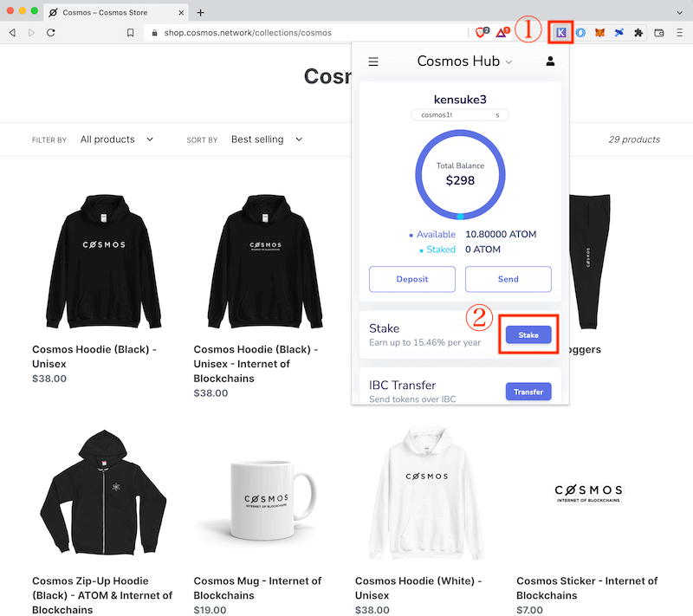Screen dimensions: 693x616
Task: Open Cosmos Hoodie (White) - Unisex link
Action: (x=418, y=588)
